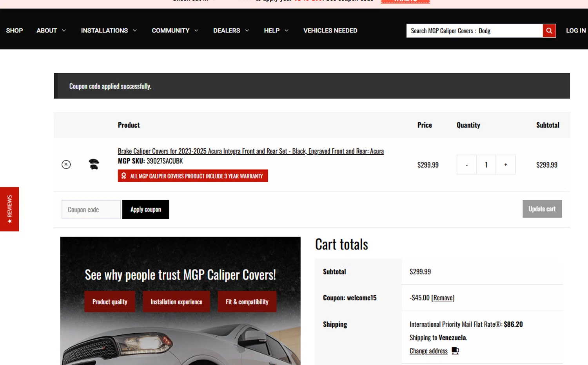Remove the Acura Integra item from cart
The image size is (588, 365).
[66, 164]
